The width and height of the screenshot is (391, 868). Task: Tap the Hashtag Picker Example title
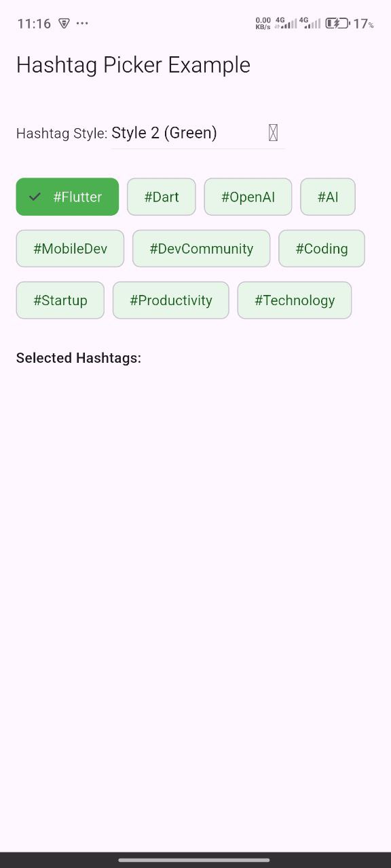(x=133, y=64)
